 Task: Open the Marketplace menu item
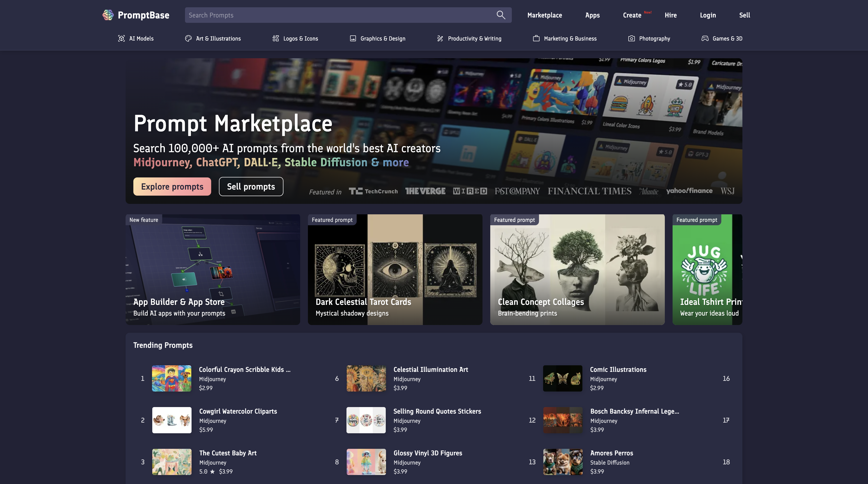(545, 15)
